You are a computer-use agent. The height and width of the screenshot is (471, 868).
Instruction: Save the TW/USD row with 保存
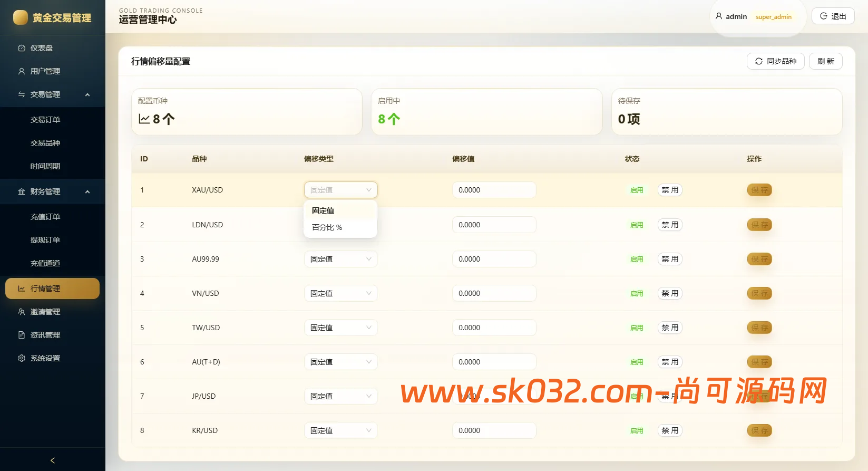(759, 328)
